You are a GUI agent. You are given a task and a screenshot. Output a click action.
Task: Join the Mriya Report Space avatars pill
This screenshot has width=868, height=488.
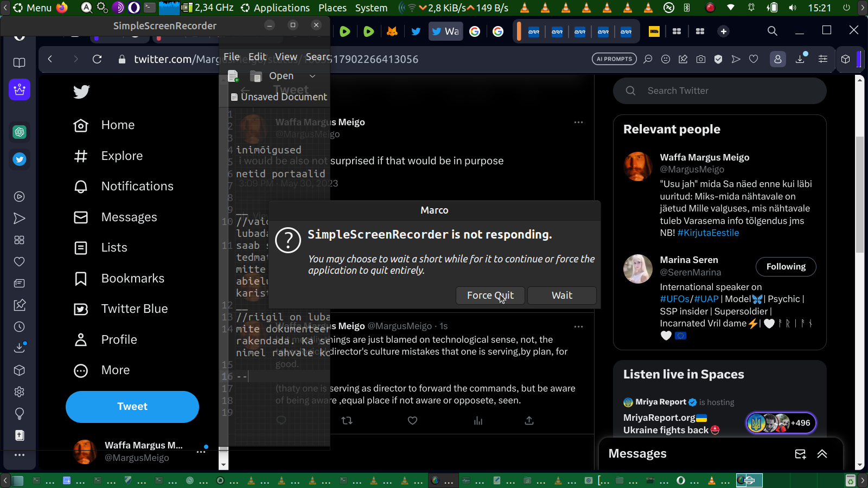(781, 423)
